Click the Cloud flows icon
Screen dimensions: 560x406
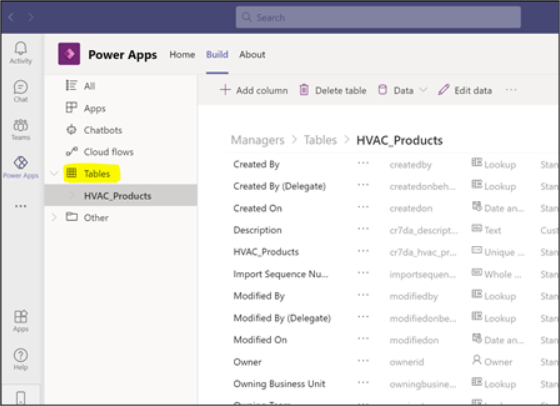[x=71, y=151]
